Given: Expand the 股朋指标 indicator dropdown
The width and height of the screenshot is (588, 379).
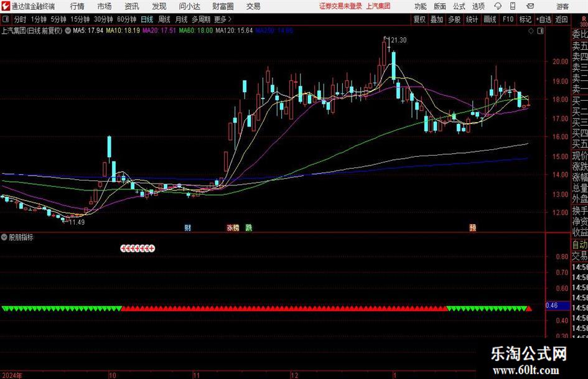Looking at the screenshot, I should pyautogui.click(x=4, y=237).
